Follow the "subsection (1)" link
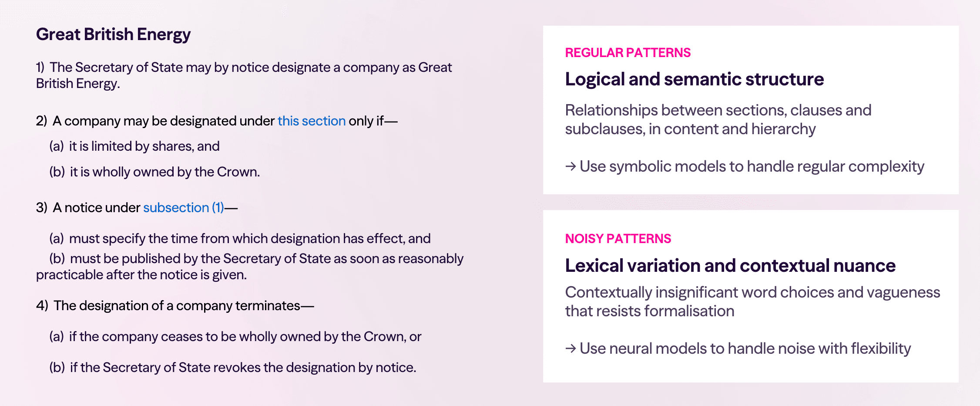This screenshot has height=406, width=980. (x=184, y=208)
